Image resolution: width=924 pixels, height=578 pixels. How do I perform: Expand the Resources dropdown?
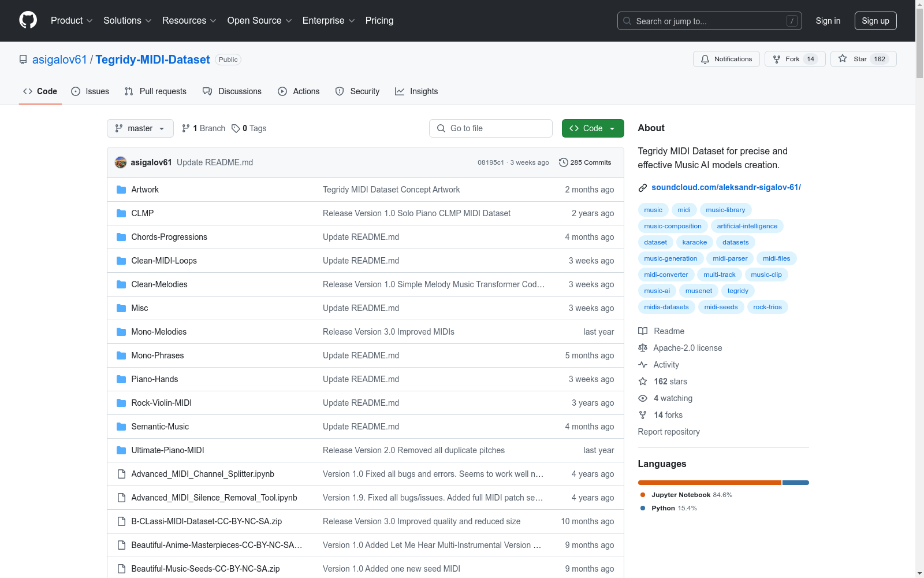(189, 21)
